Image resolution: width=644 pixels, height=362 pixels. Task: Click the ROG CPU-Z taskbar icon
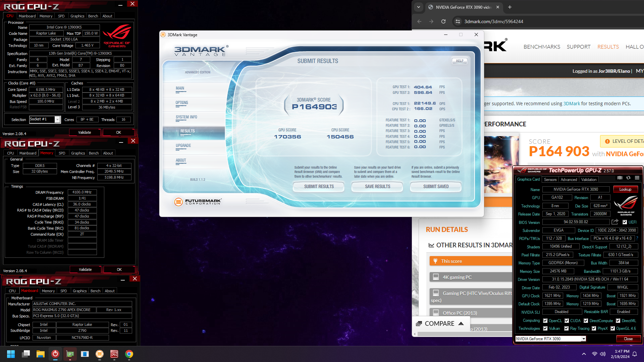114,354
